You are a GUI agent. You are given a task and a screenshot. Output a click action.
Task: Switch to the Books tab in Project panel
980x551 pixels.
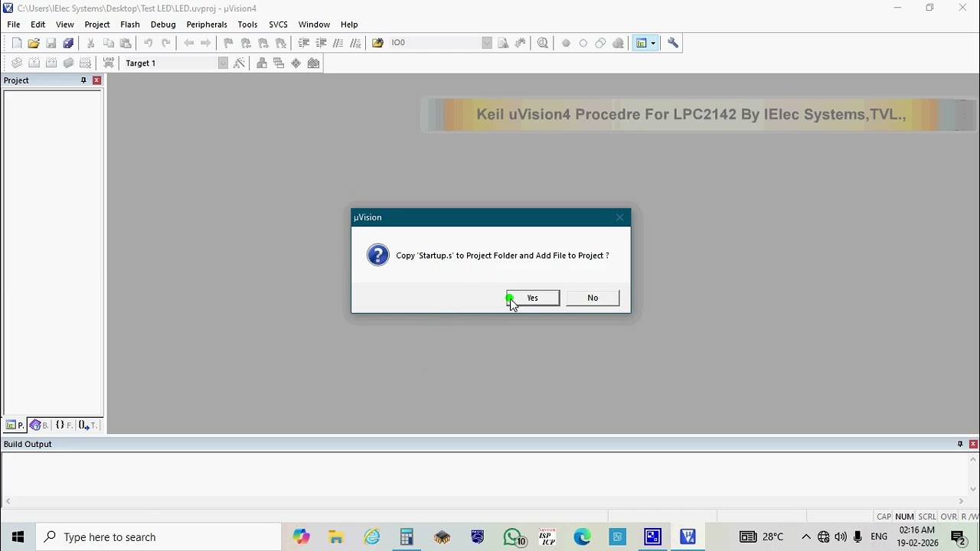click(39, 425)
